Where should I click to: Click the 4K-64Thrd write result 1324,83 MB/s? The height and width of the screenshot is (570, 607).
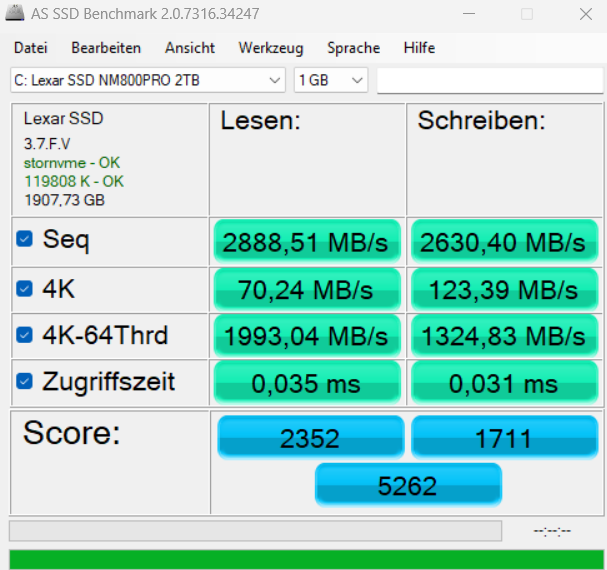[x=504, y=336]
